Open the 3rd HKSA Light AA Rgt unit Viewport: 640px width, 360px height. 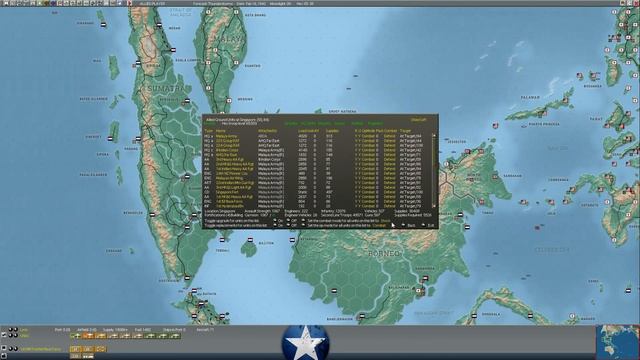point(233,187)
